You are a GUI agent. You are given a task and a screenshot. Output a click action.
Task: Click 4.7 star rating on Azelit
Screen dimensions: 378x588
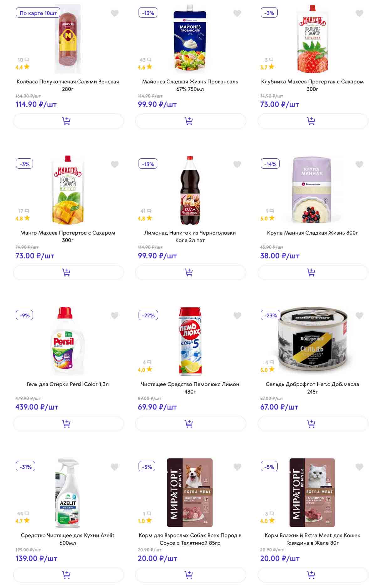click(22, 521)
